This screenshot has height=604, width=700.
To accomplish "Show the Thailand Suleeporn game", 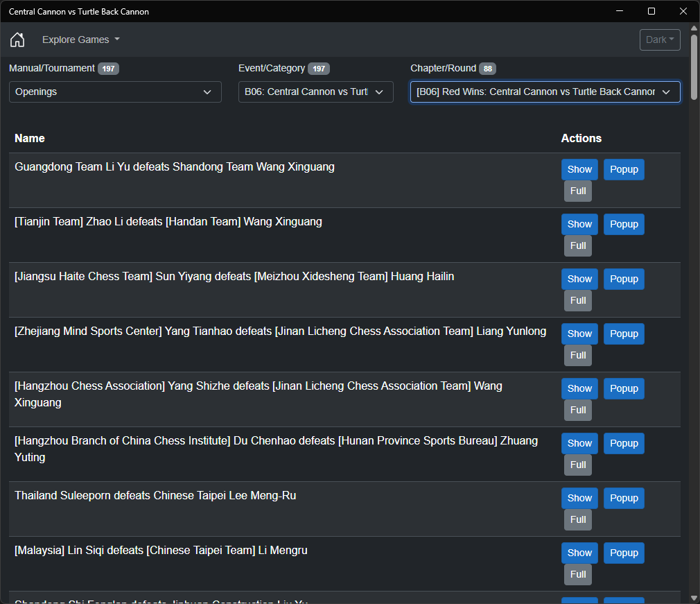I will [x=579, y=498].
